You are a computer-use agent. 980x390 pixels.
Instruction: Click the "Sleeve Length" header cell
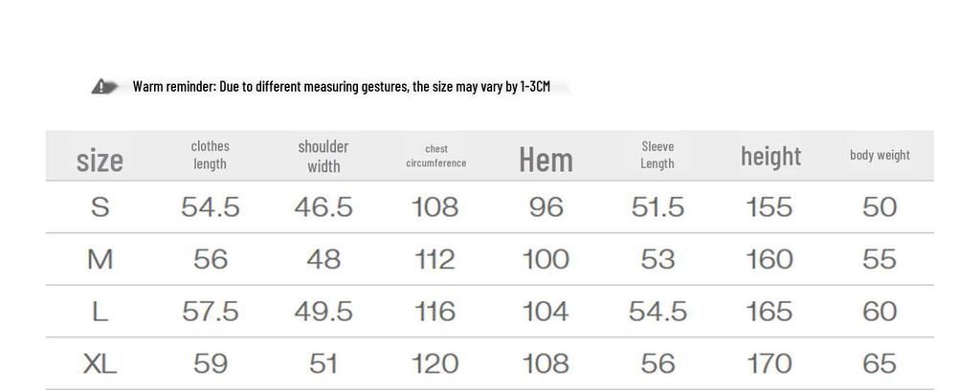click(x=657, y=155)
